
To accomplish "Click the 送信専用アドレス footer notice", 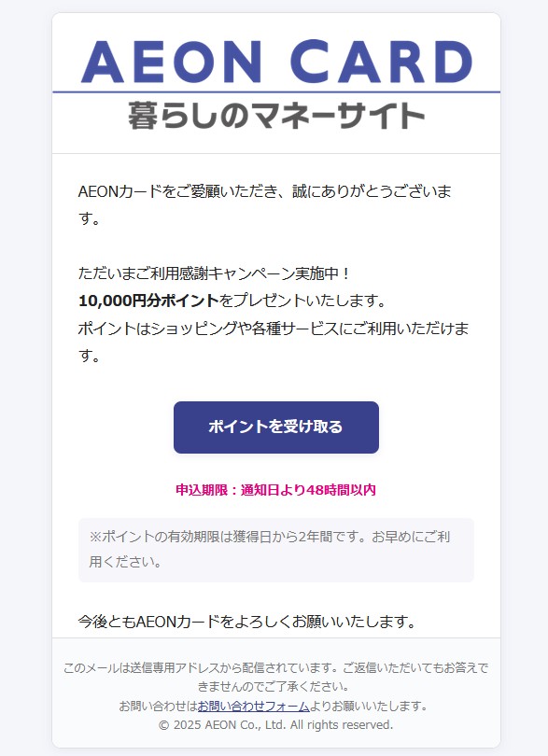I will [276, 677].
